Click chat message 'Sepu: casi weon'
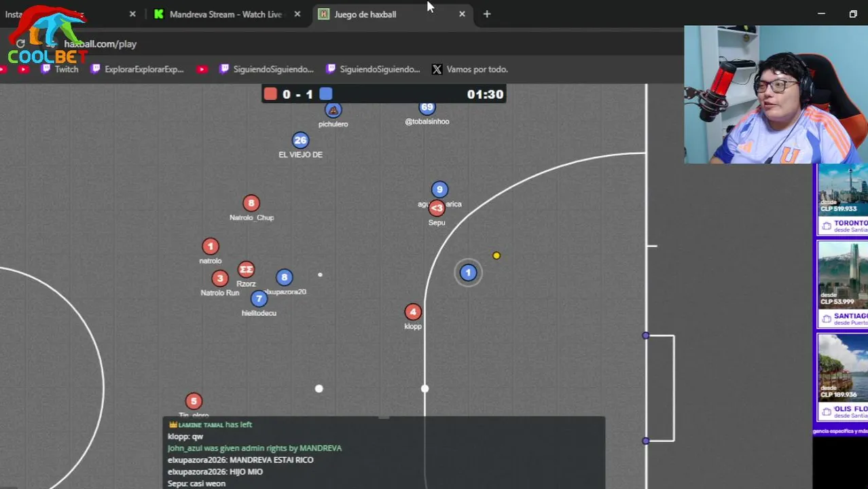Viewport: 868px width, 489px height. (x=196, y=484)
